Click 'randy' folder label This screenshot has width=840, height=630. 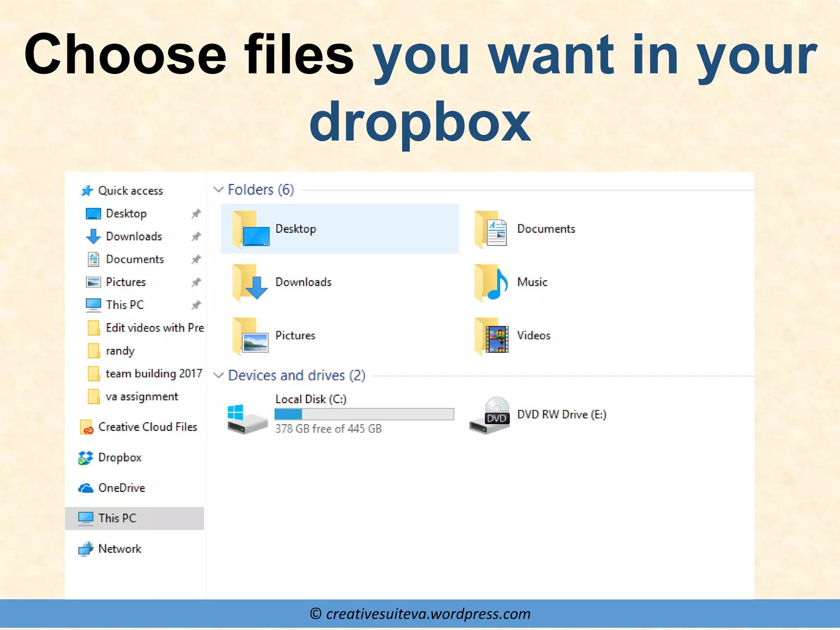coord(120,351)
